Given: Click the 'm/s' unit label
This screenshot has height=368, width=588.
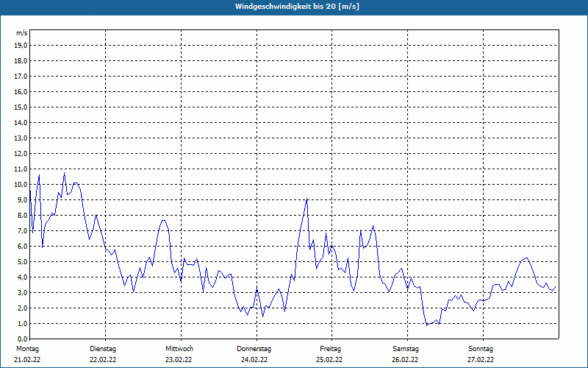Looking at the screenshot, I should pos(21,33).
